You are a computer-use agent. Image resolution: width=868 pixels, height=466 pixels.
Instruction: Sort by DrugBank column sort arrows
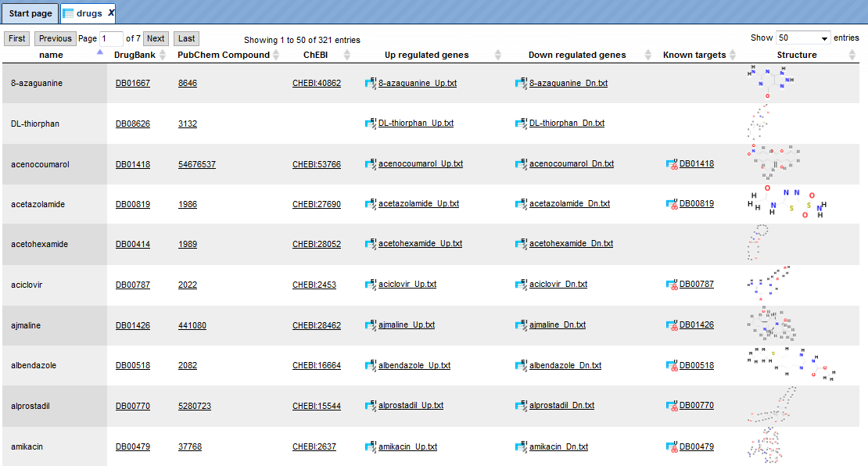point(163,55)
